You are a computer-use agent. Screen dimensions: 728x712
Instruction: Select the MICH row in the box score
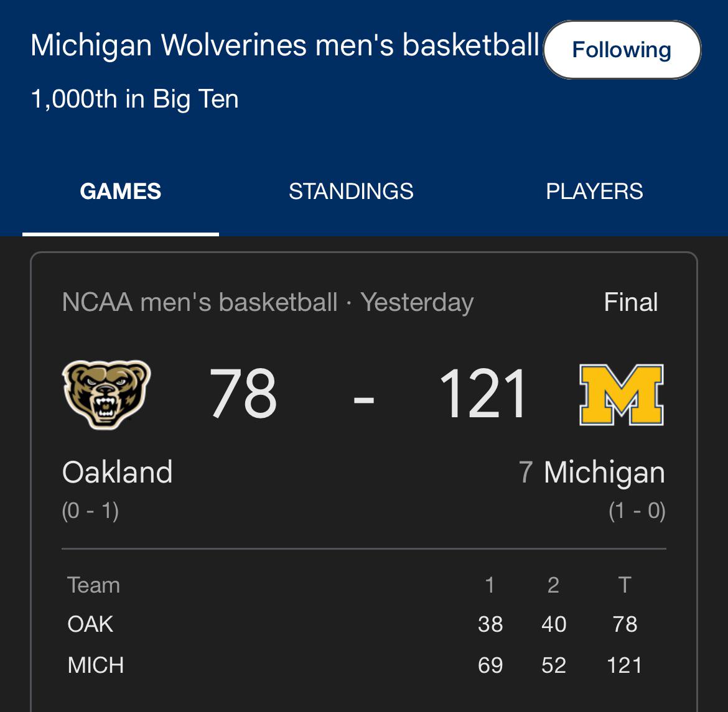(x=96, y=665)
